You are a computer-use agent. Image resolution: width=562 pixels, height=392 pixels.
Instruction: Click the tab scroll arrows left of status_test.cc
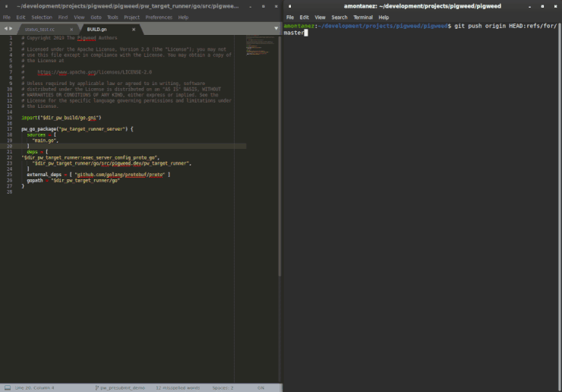(x=8, y=29)
